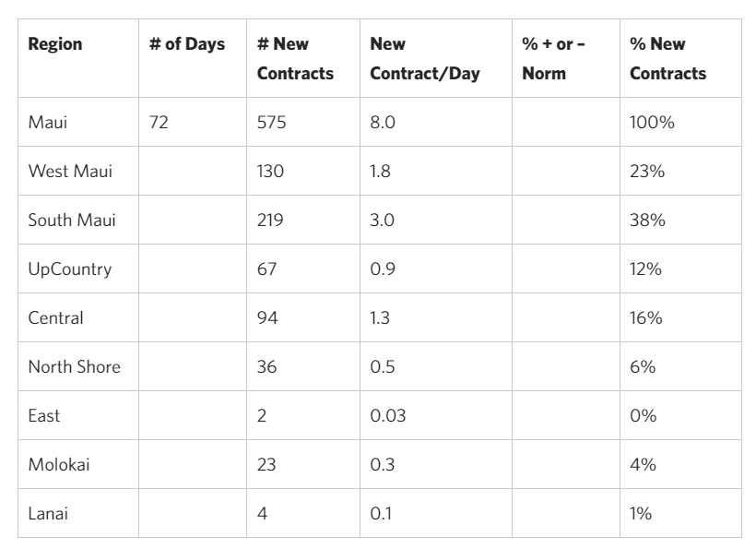Click South Maui's 38% value

click(647, 220)
